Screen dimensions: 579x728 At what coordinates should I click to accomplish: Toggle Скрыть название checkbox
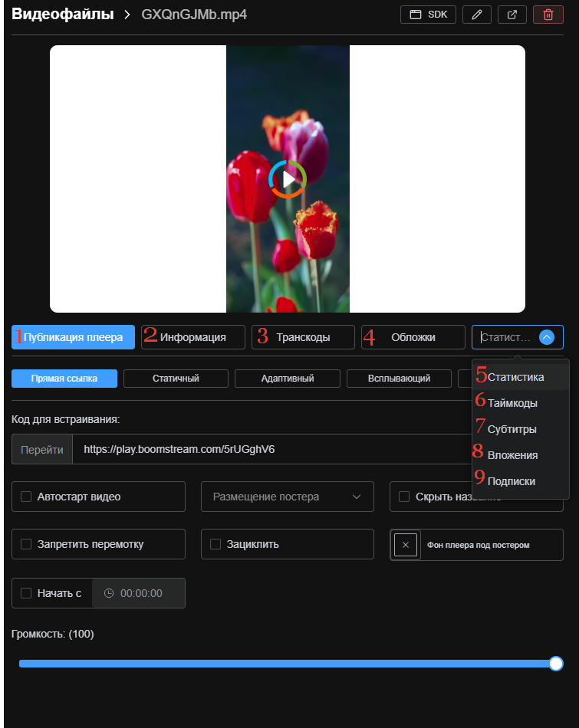pyautogui.click(x=404, y=497)
